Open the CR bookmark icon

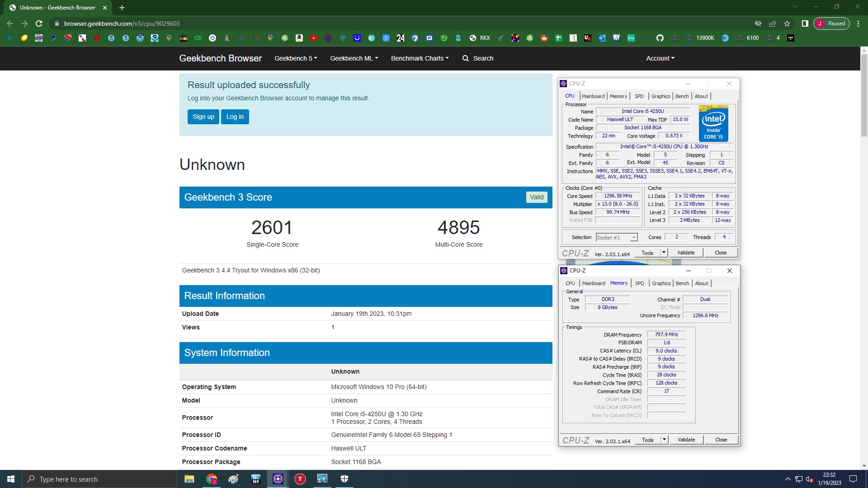point(198,38)
